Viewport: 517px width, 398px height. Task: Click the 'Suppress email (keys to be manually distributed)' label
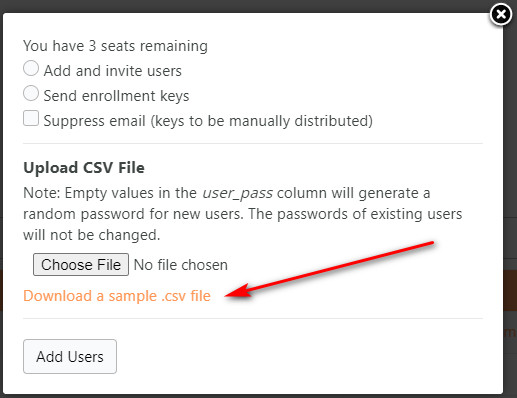[208, 121]
